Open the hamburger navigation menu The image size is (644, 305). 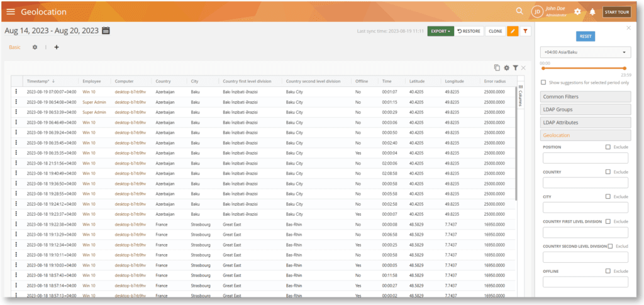[11, 12]
